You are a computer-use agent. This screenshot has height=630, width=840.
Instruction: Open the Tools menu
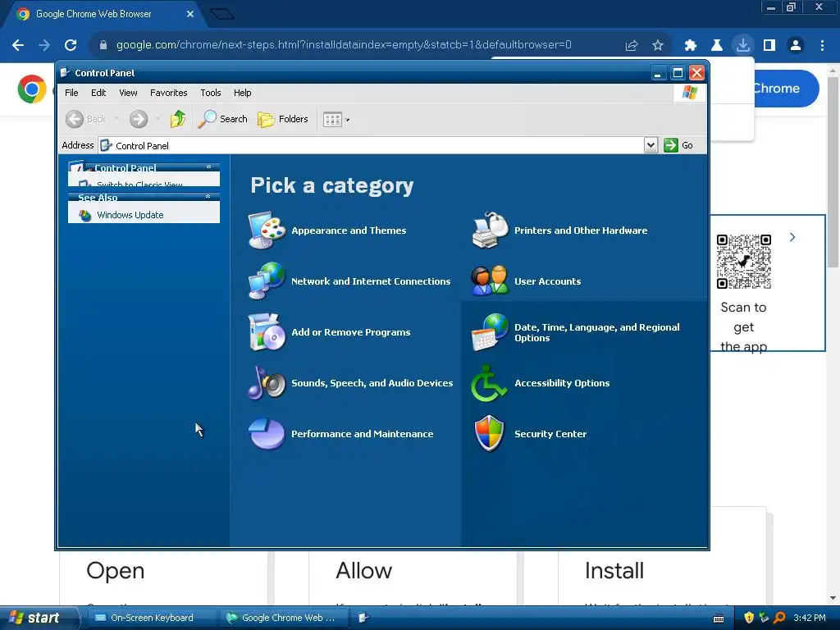(211, 93)
